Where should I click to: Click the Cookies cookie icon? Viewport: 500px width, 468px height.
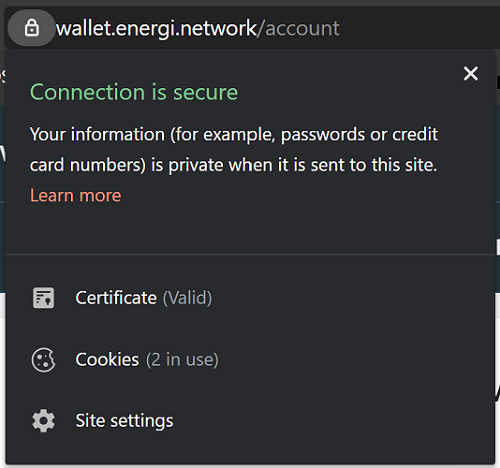tap(43, 360)
